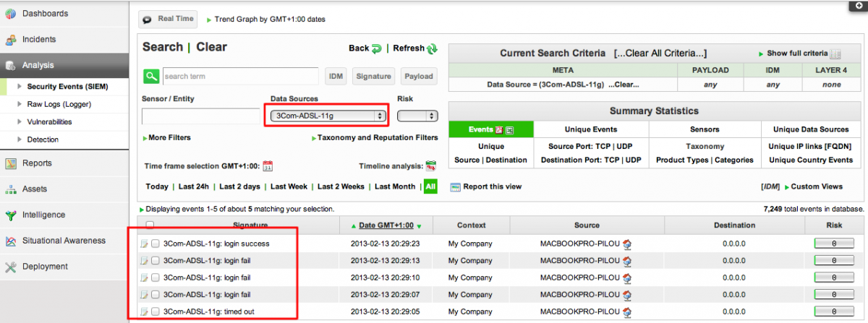Open the time frame calendar icon
Screen dimensions: 868x323
coord(267,165)
